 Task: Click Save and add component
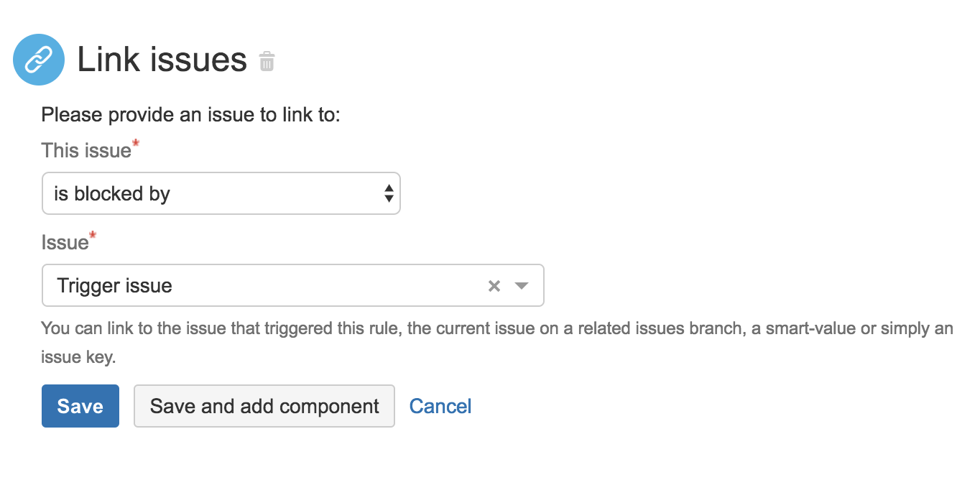tap(264, 406)
